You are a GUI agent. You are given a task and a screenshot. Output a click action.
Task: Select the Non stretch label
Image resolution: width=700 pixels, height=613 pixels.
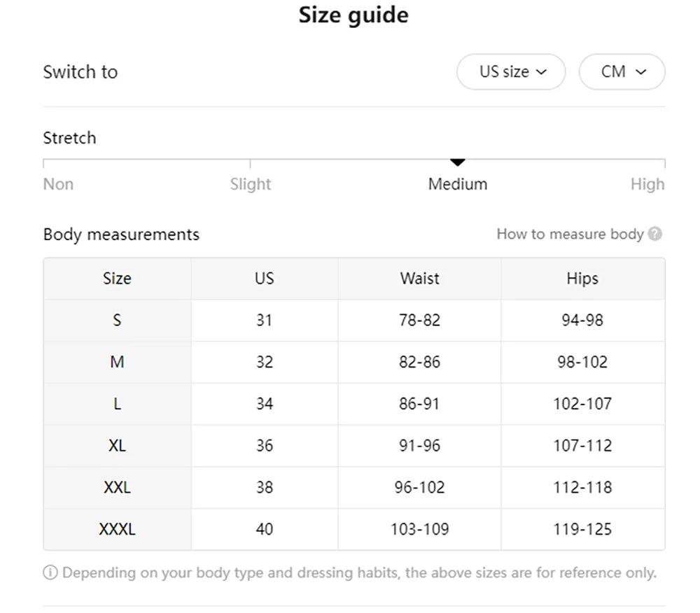pos(59,184)
